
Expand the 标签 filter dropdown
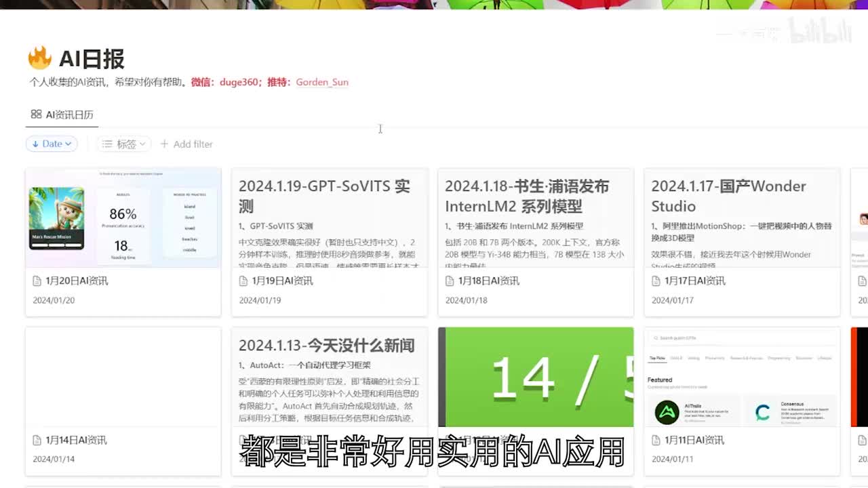pyautogui.click(x=125, y=144)
